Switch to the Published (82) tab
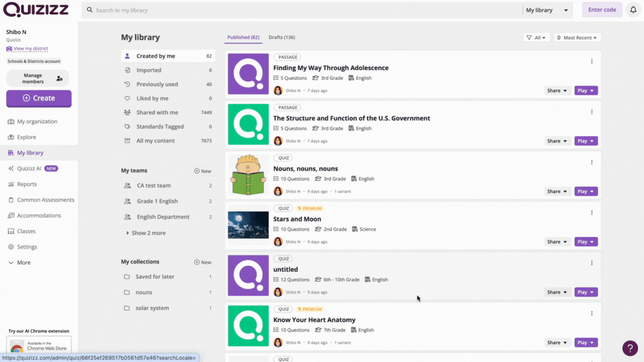Viewport: 644px width, 362px height. pyautogui.click(x=243, y=37)
